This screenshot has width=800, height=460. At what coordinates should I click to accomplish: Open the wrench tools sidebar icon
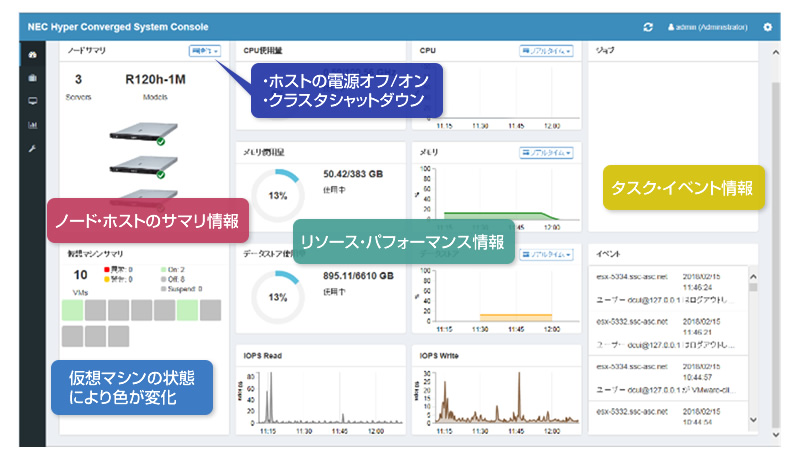click(x=32, y=149)
